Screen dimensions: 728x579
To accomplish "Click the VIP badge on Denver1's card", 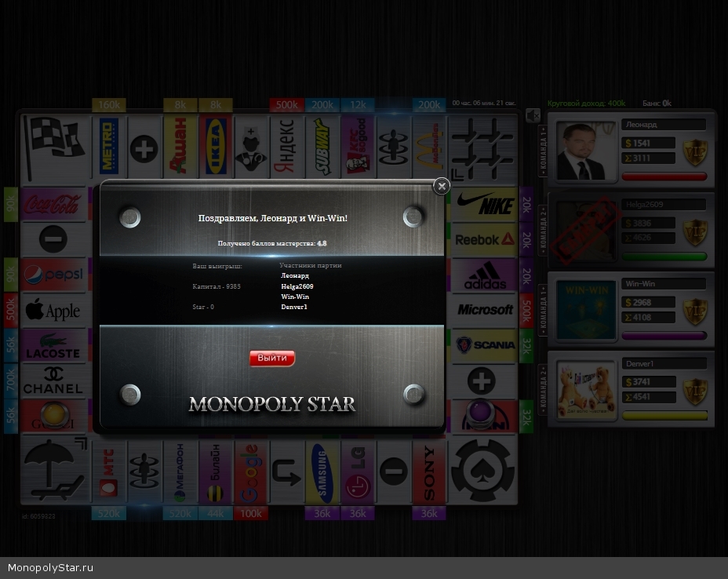I will pyautogui.click(x=695, y=391).
